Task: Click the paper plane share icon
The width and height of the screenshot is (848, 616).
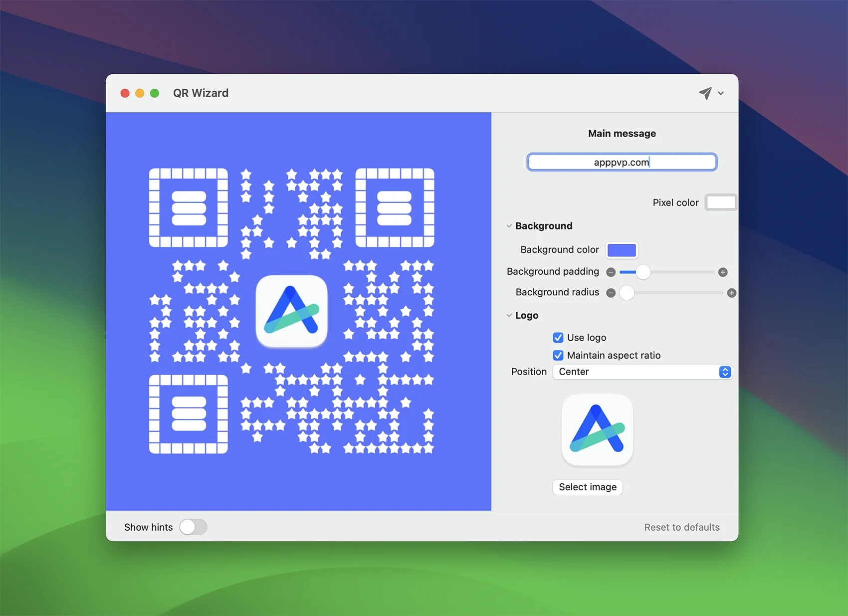Action: pos(705,93)
